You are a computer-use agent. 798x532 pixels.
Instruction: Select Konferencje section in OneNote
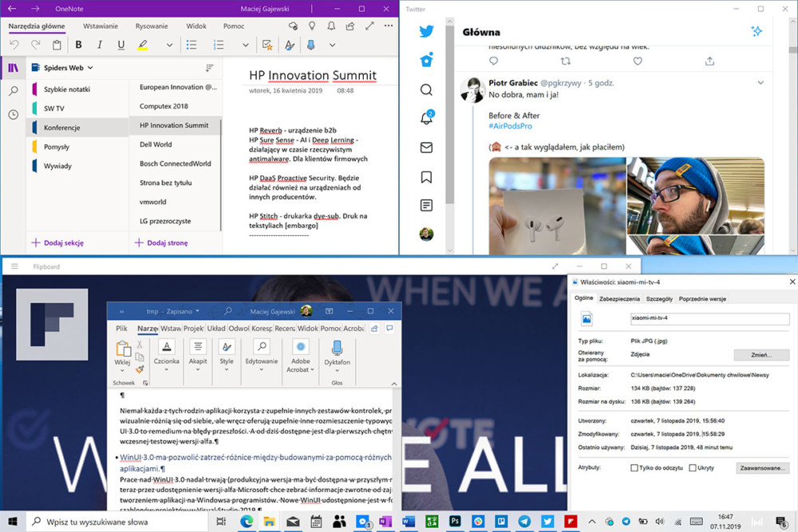point(77,127)
